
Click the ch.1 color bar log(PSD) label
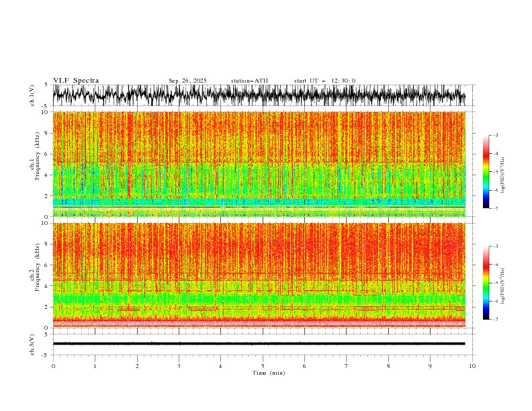[503, 175]
